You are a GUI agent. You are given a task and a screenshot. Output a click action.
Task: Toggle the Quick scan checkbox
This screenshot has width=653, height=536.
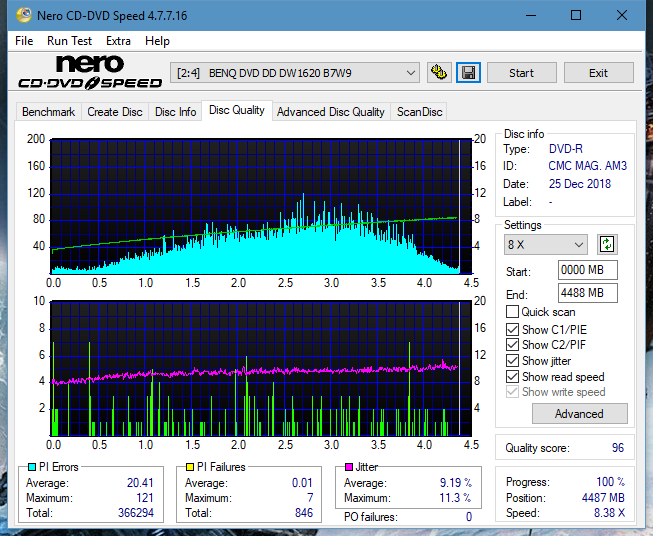coord(512,312)
